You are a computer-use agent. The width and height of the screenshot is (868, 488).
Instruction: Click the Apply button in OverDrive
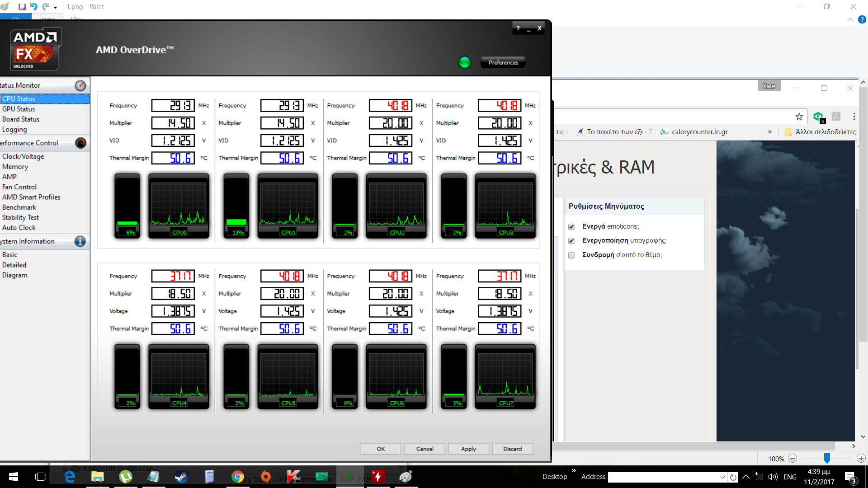click(x=468, y=449)
